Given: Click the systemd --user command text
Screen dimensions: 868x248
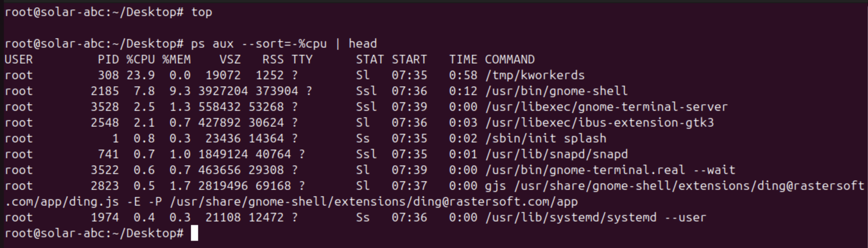Looking at the screenshot, I should 596,217.
